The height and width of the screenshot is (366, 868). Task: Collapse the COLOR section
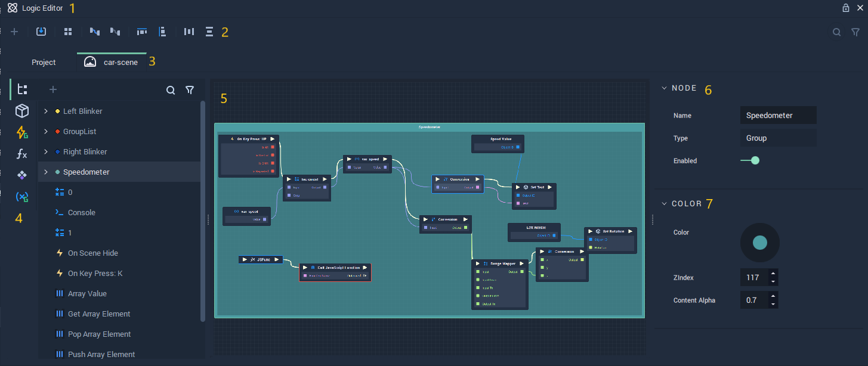point(665,204)
